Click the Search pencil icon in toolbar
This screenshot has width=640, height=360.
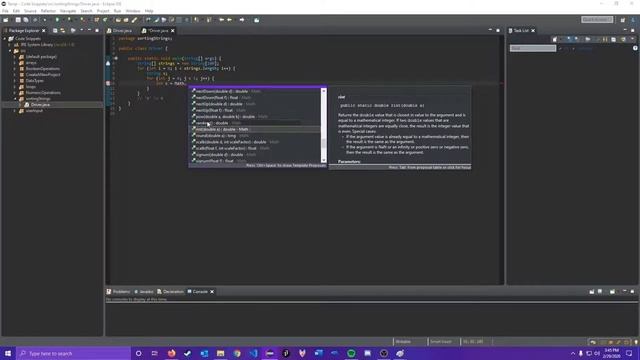click(x=134, y=20)
